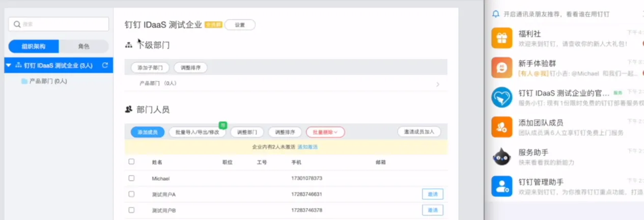Click the 测试用户B name cell

coord(163,210)
